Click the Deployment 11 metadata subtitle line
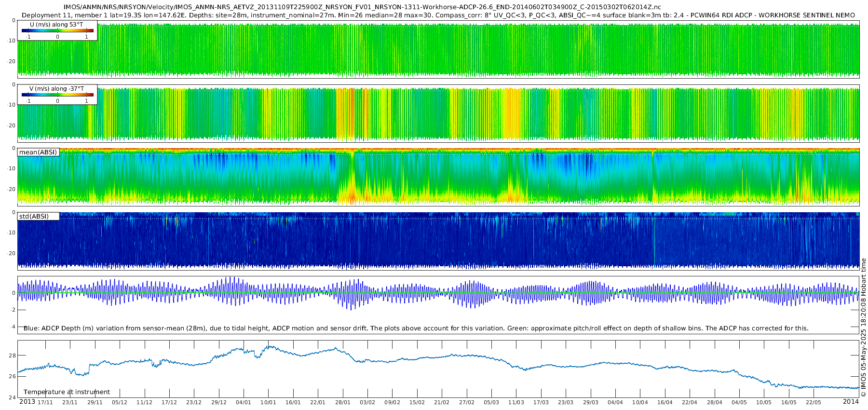Image resolution: width=868 pixels, height=410 pixels. tap(438, 15)
